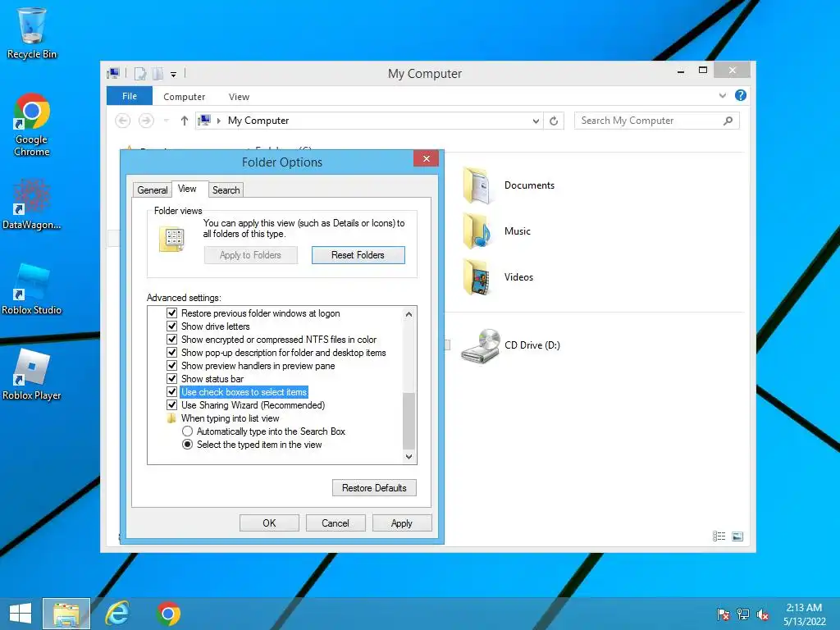
Task: Launch Google Chrome from desktop shortcut
Action: (32, 125)
